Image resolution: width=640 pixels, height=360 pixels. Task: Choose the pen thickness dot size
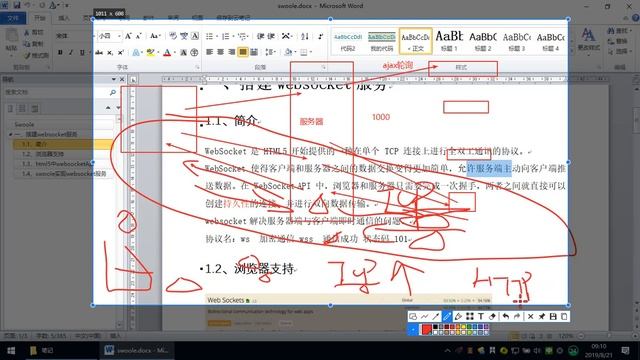[x=413, y=329]
